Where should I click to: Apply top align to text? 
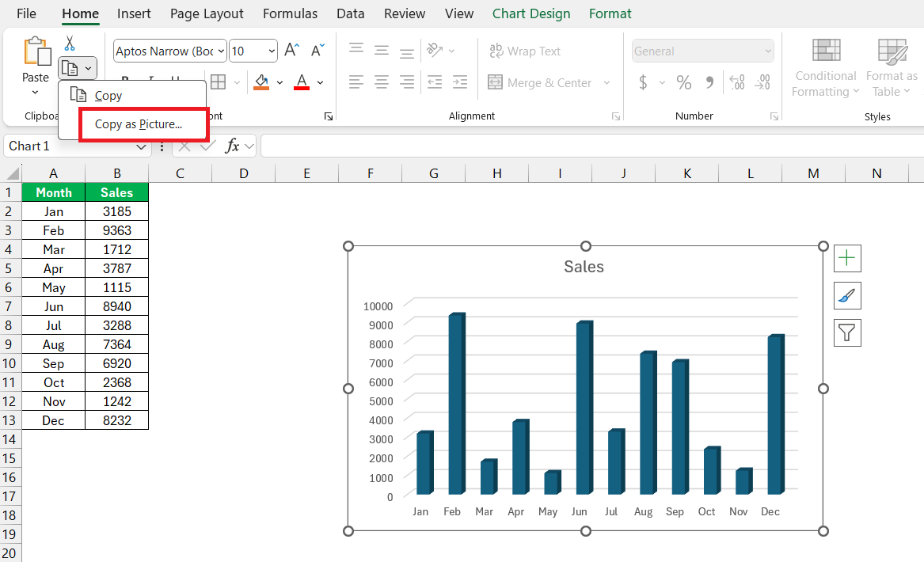pos(356,48)
